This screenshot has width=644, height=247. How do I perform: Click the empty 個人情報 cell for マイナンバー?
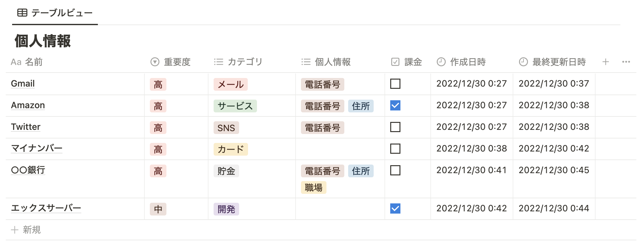click(340, 149)
